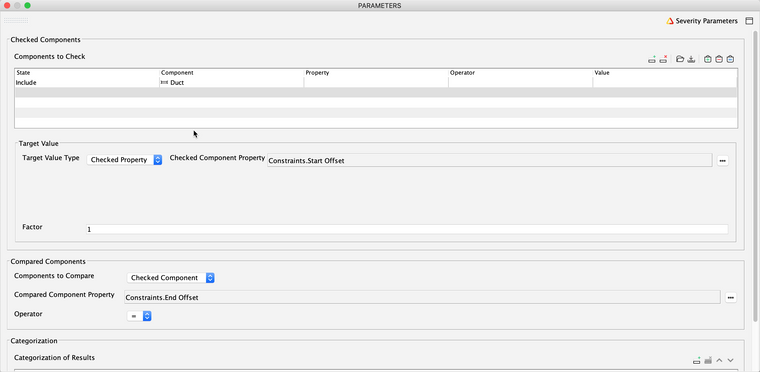Move categorization row up
This screenshot has width=760, height=372.
coord(719,360)
